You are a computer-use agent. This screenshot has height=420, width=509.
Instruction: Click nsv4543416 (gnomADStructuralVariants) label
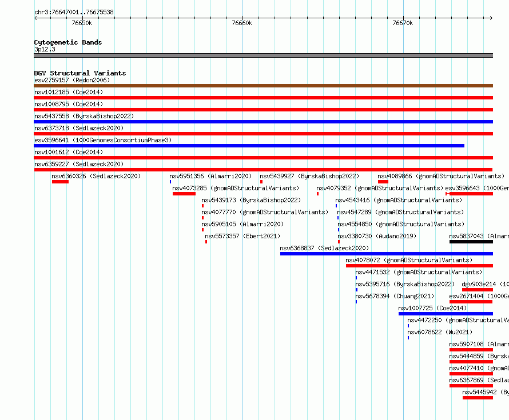(399, 200)
